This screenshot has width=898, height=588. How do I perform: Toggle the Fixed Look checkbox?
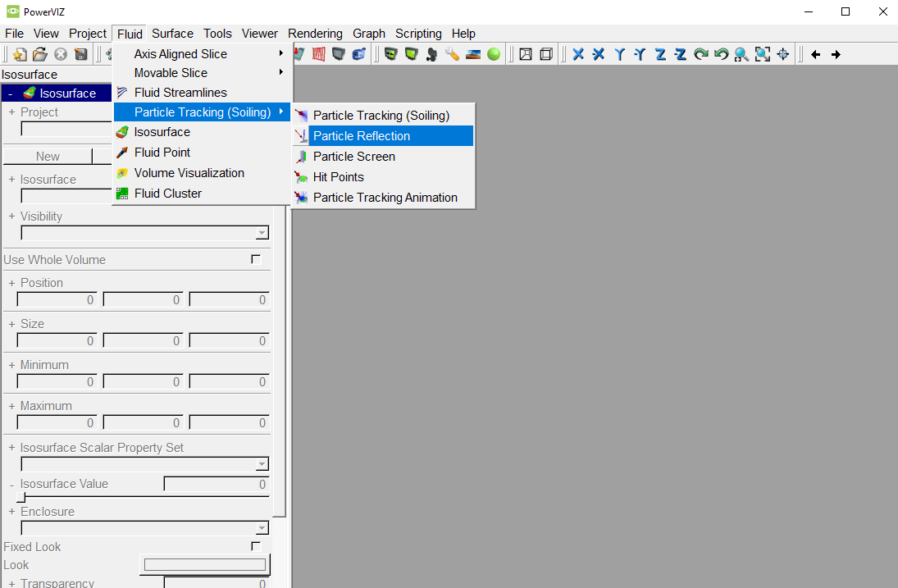pyautogui.click(x=256, y=547)
